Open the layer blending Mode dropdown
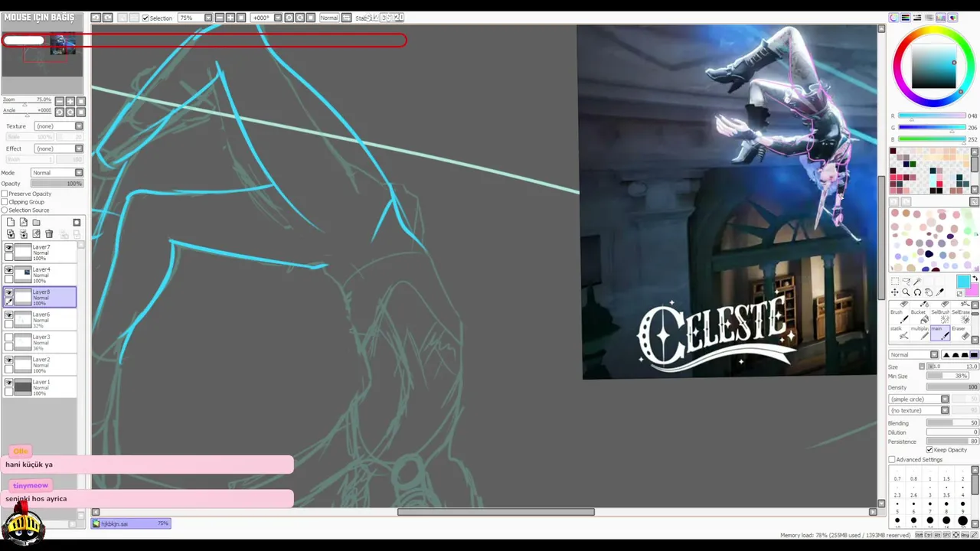The image size is (980, 551). coord(57,173)
